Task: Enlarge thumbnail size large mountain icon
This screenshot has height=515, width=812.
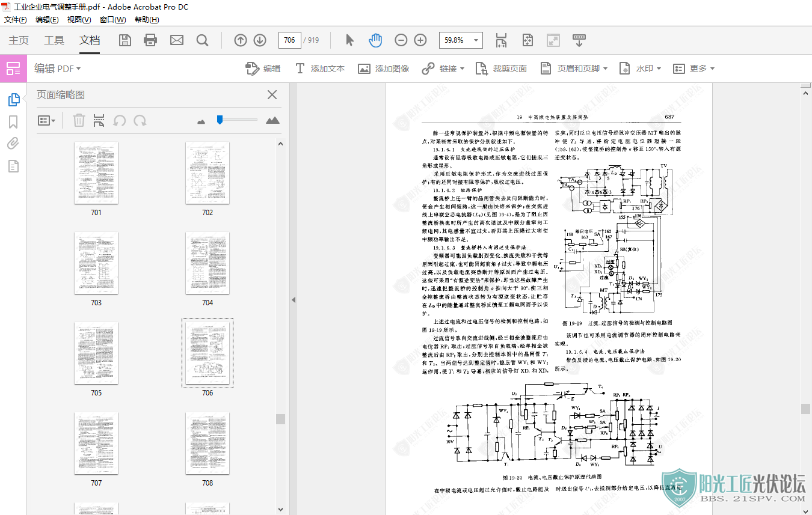Action: pos(272,120)
